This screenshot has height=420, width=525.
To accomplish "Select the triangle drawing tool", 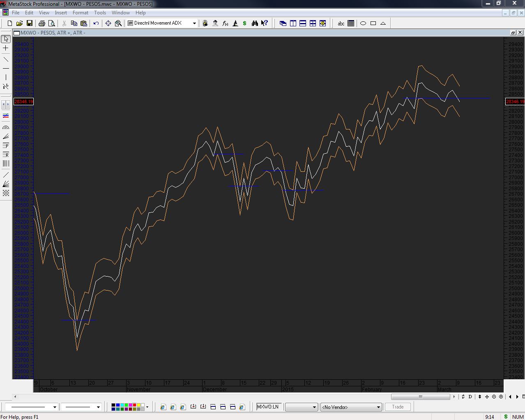I will (383, 23).
